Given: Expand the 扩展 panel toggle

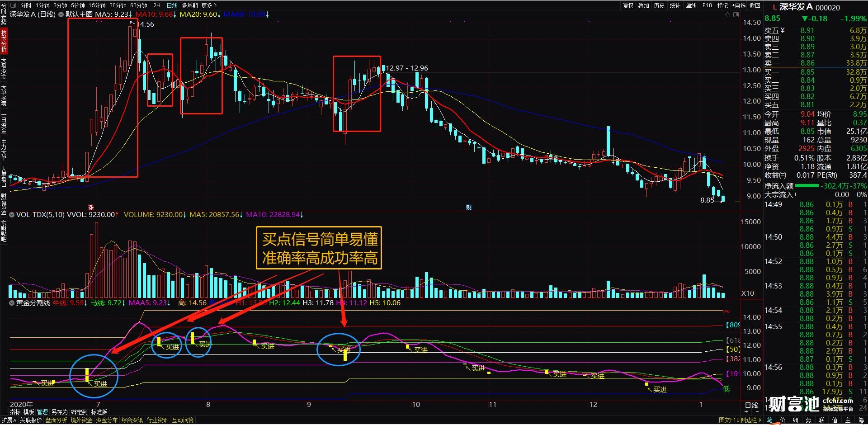Looking at the screenshot, I should point(8,420).
